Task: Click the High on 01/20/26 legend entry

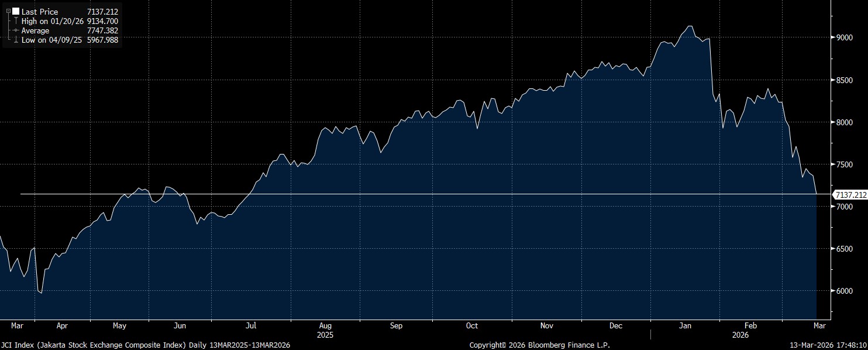Action: click(53, 21)
